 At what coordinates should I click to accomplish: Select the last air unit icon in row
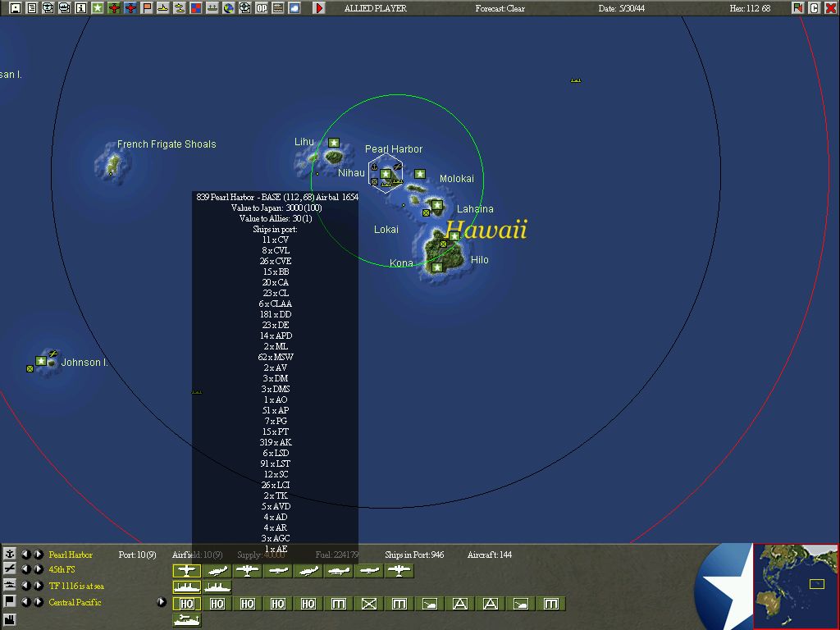coord(399,571)
